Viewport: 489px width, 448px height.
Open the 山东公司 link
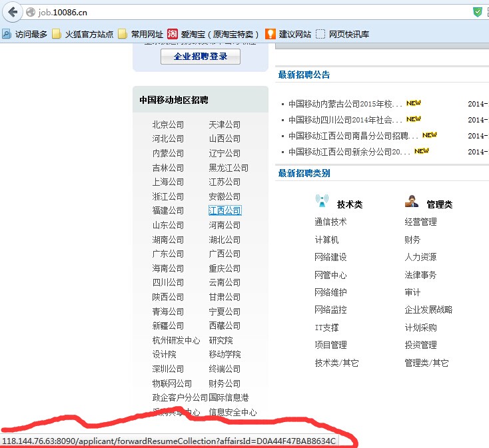coord(168,225)
